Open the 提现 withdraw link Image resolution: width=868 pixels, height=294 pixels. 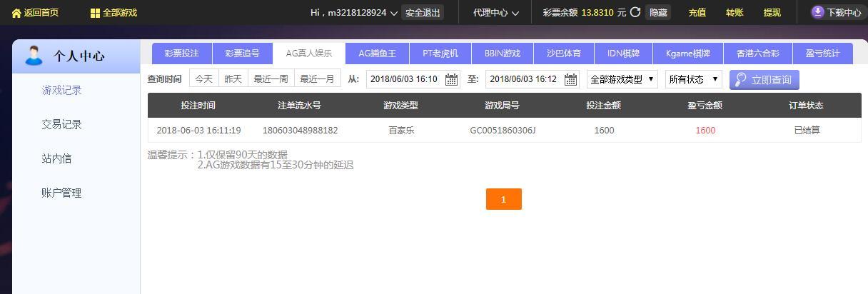(x=772, y=13)
